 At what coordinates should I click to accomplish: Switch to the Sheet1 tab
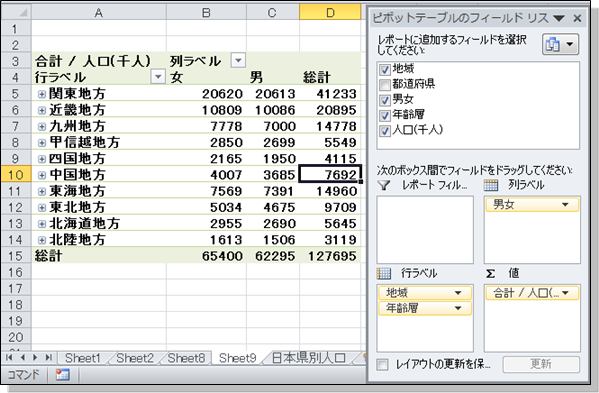(x=82, y=358)
